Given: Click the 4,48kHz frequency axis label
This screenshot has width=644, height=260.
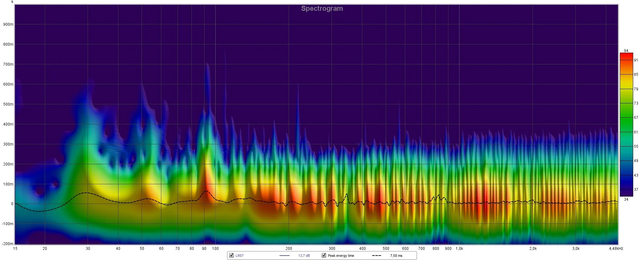Looking at the screenshot, I should [616, 249].
